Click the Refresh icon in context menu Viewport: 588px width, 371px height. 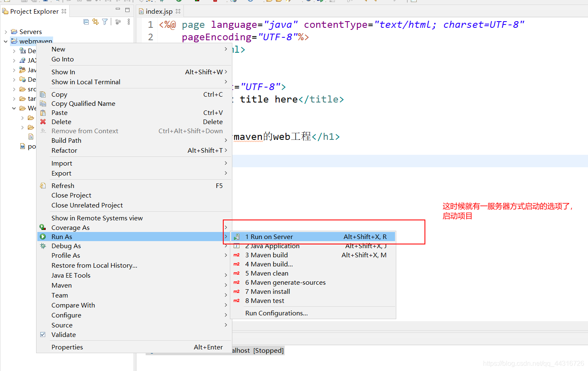[43, 185]
